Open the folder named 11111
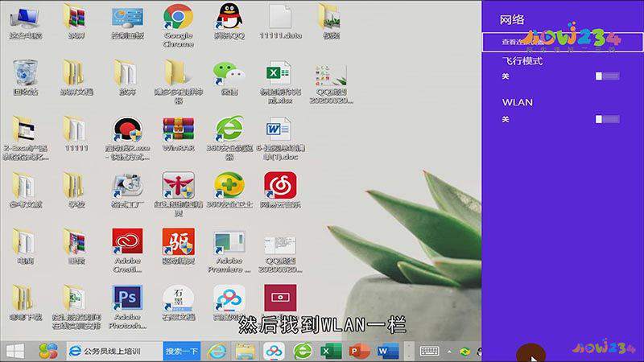The width and height of the screenshot is (644, 362). (76, 130)
